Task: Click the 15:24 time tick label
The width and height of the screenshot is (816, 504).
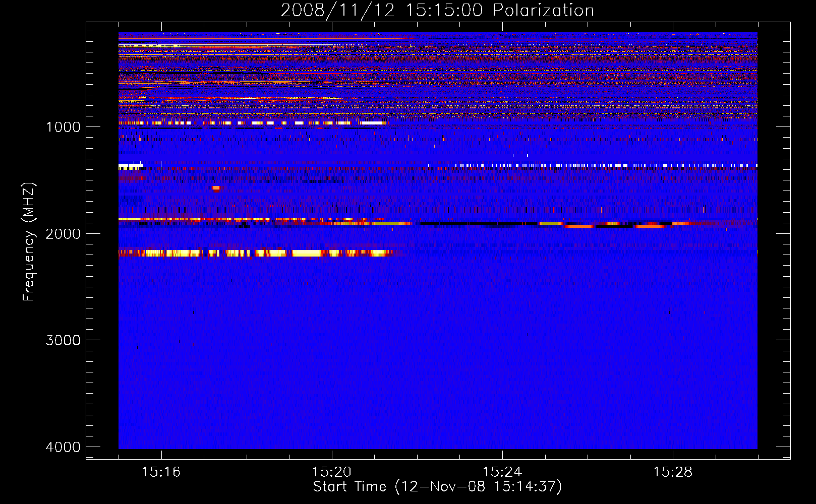Action: (502, 472)
